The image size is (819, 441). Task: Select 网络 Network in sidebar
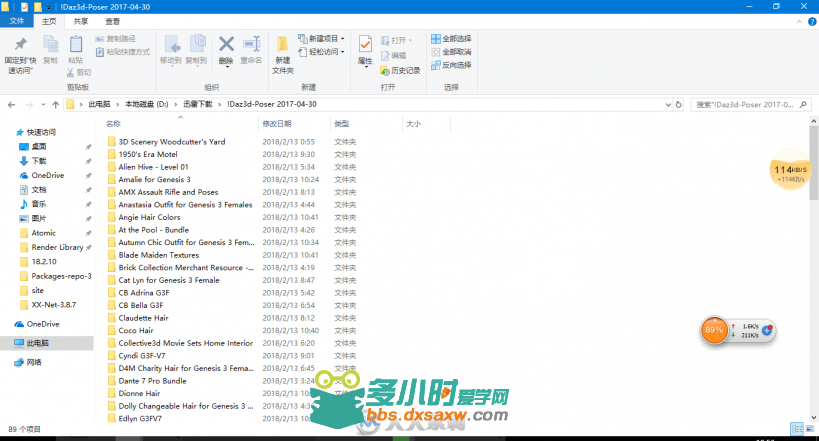tap(34, 362)
